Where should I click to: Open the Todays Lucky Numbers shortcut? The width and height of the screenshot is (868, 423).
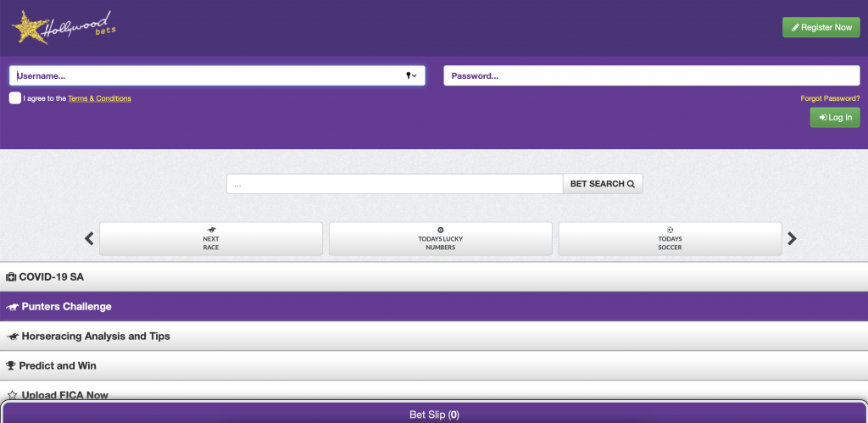coord(441,239)
